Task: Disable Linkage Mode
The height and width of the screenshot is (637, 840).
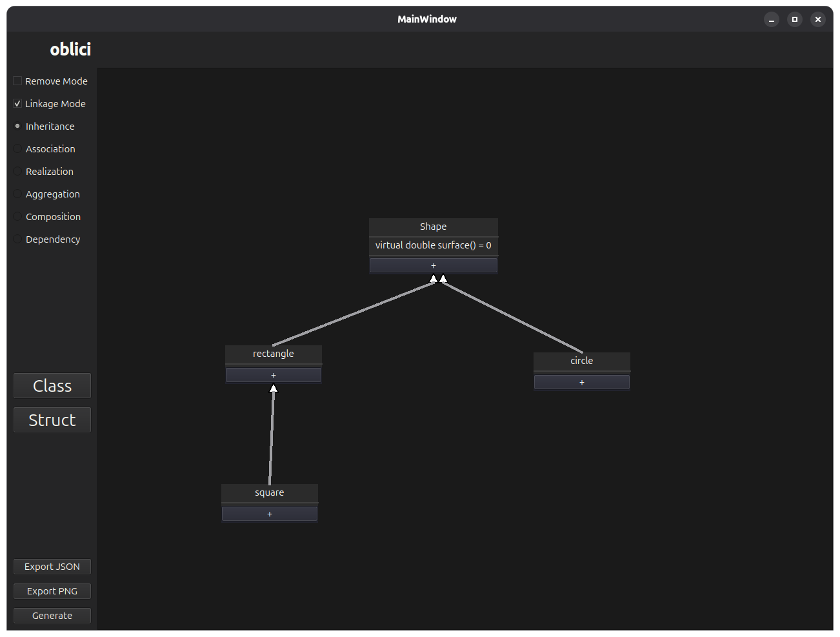Action: pyautogui.click(x=17, y=103)
